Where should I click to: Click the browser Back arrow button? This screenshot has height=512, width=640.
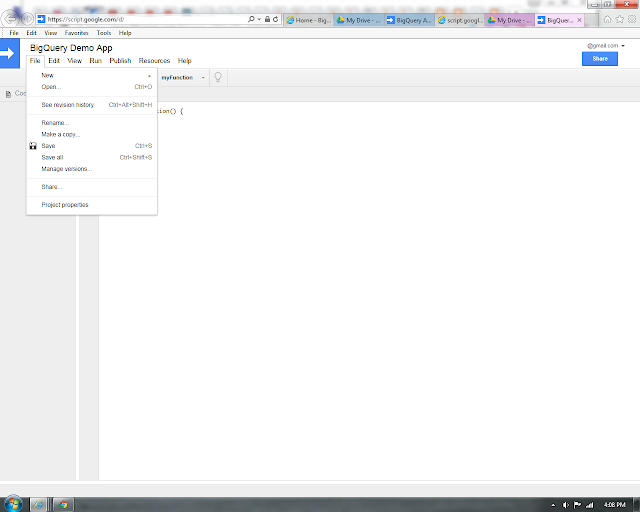click(10, 18)
